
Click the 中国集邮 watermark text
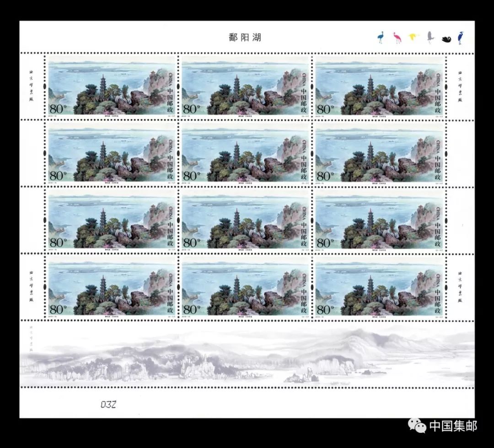click(x=453, y=426)
